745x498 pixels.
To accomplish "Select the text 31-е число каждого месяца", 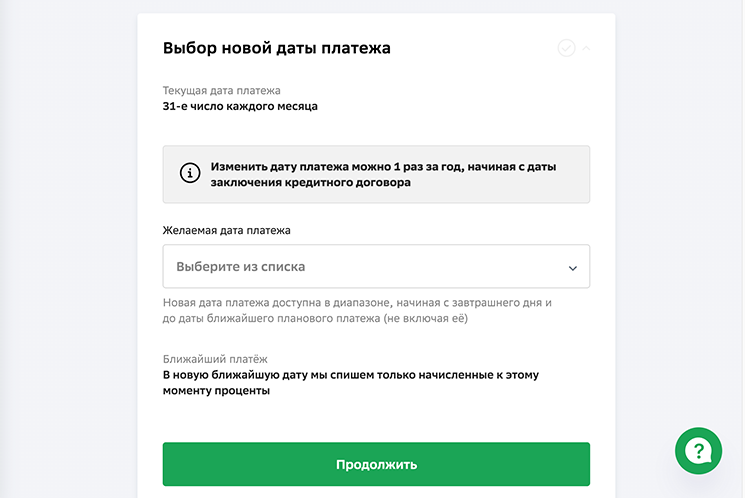I will [x=240, y=105].
